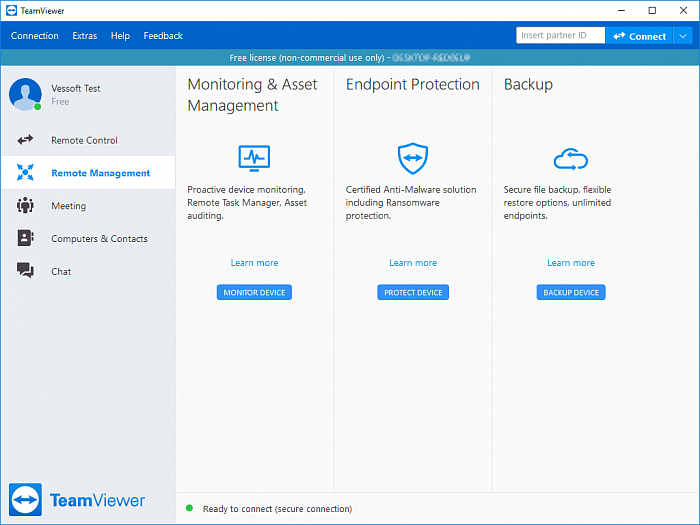
Task: Focus the Insert partner ID field
Action: (560, 35)
